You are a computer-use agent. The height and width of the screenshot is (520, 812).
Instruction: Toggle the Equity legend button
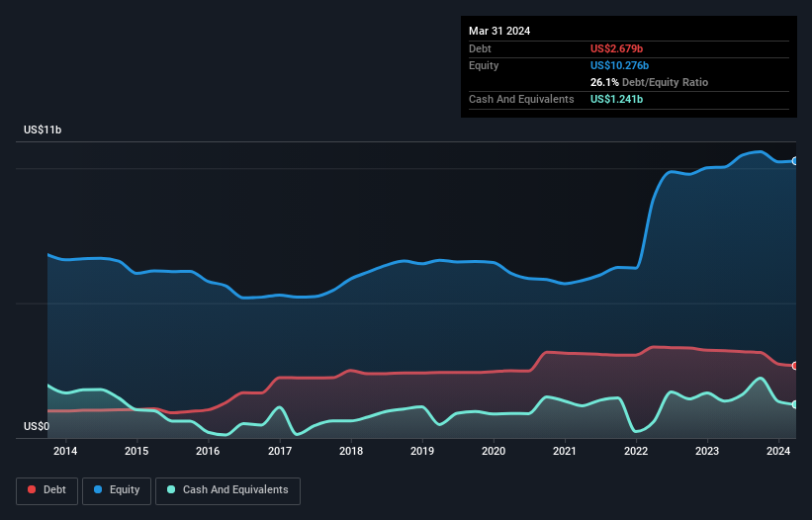pyautogui.click(x=117, y=490)
